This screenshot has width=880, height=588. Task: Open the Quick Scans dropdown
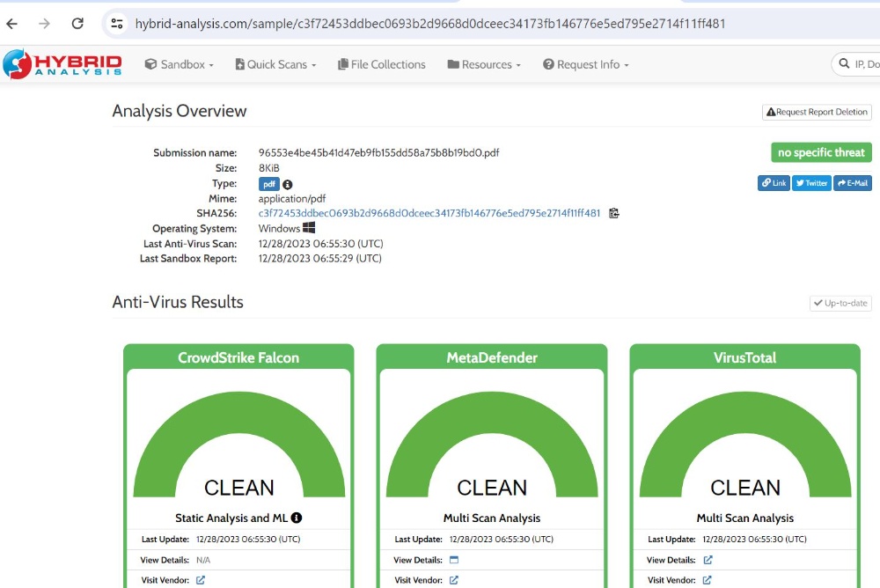coord(275,64)
